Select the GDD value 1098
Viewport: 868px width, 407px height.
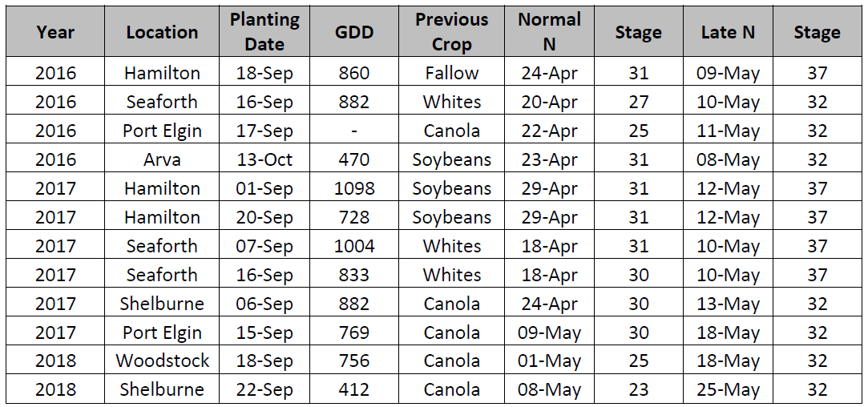point(353,188)
